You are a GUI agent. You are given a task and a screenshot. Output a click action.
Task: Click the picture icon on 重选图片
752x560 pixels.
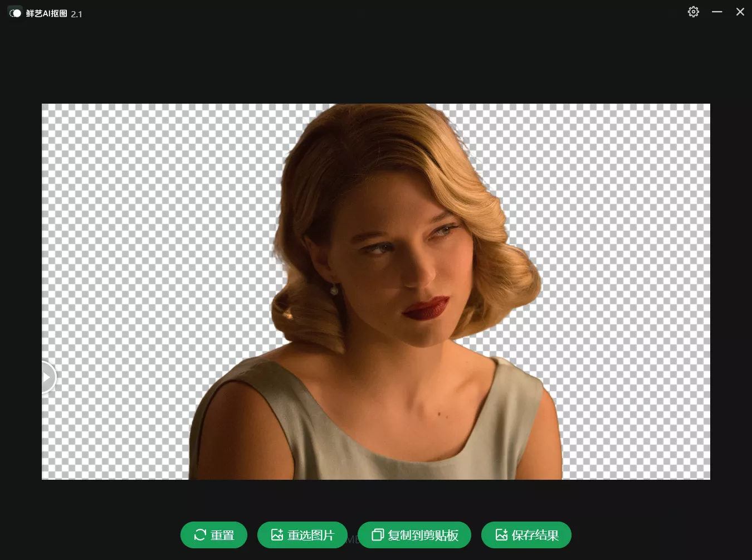point(277,535)
